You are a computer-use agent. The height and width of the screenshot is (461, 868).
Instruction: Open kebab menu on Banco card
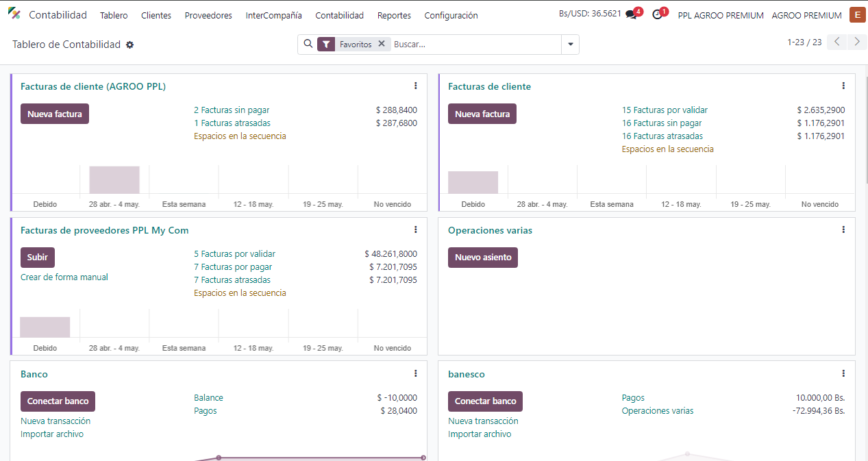pos(415,374)
